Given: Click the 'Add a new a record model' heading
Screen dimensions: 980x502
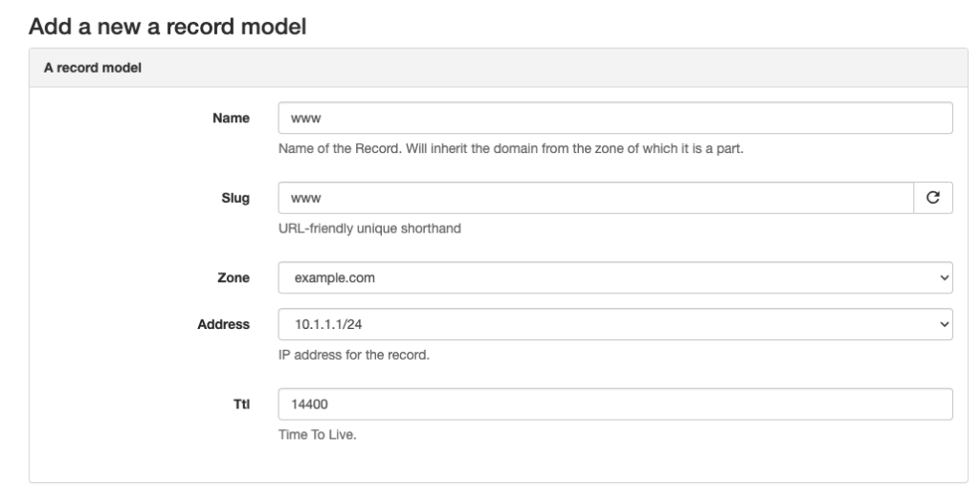Looking at the screenshot, I should tap(167, 26).
